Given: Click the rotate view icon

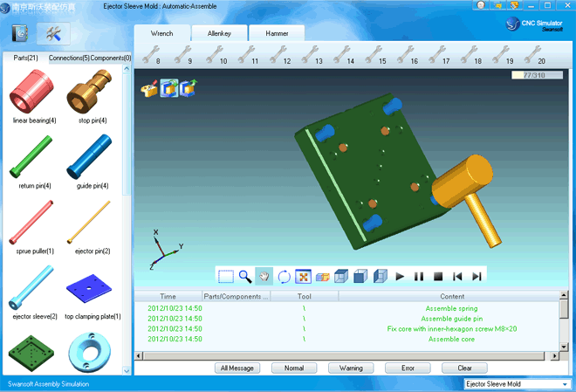Looking at the screenshot, I should click(284, 277).
